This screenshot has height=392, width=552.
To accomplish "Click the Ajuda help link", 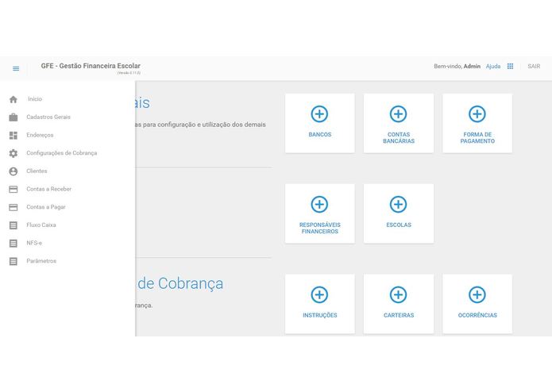I will (x=493, y=66).
